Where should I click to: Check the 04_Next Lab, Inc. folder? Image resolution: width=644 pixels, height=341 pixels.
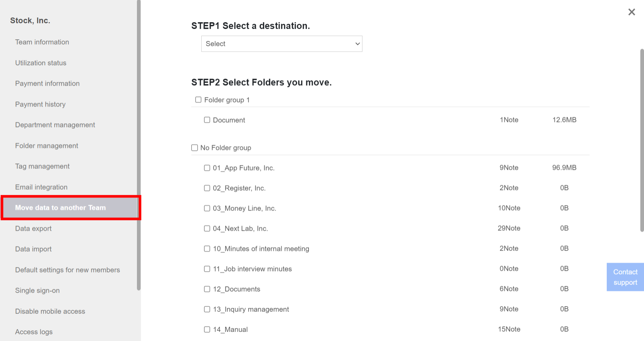click(207, 228)
